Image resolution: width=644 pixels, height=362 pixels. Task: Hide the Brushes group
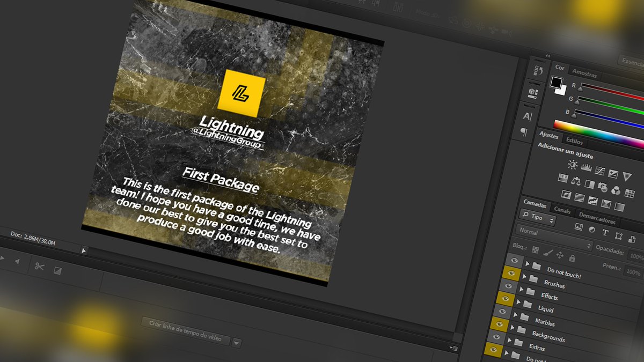pyautogui.click(x=510, y=273)
